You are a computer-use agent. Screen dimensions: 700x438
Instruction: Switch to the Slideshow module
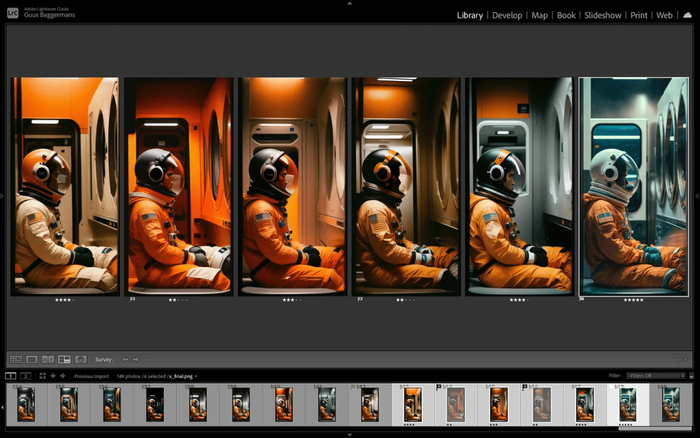coord(602,16)
